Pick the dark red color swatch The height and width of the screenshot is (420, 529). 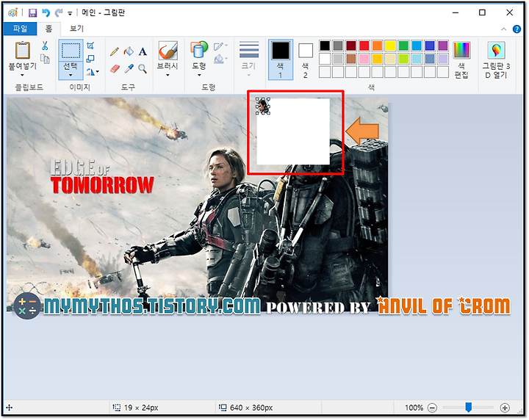tap(351, 46)
